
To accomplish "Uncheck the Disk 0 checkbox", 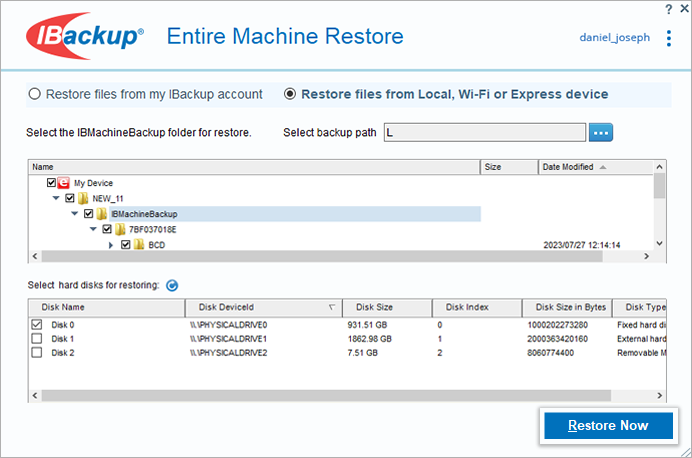I will click(37, 325).
